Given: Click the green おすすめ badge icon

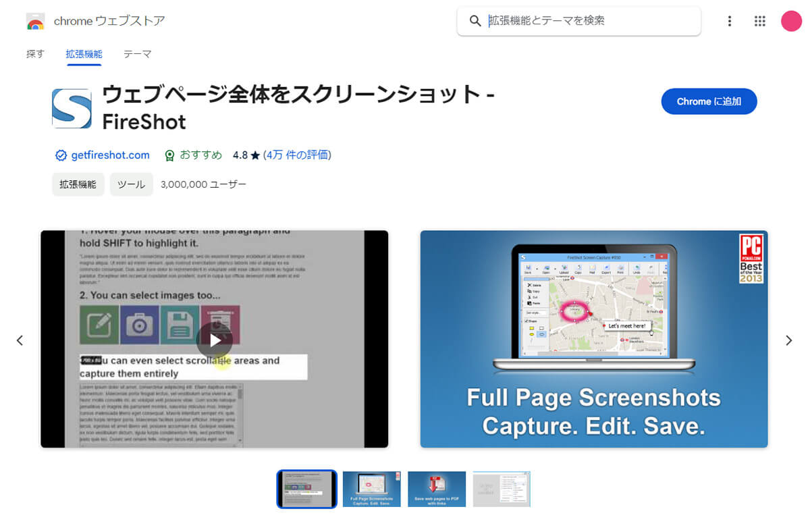Looking at the screenshot, I should point(170,155).
